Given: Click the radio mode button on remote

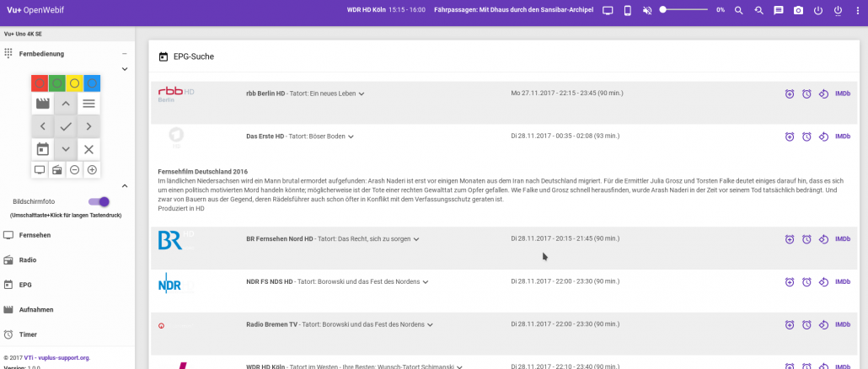Looking at the screenshot, I should click(57, 170).
